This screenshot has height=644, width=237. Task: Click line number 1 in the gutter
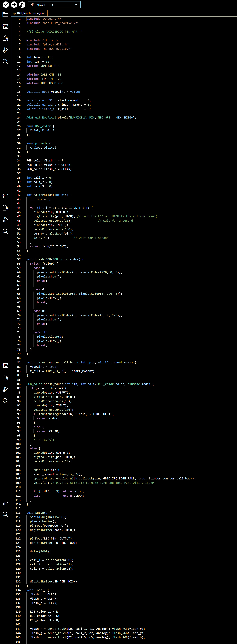[20, 19]
